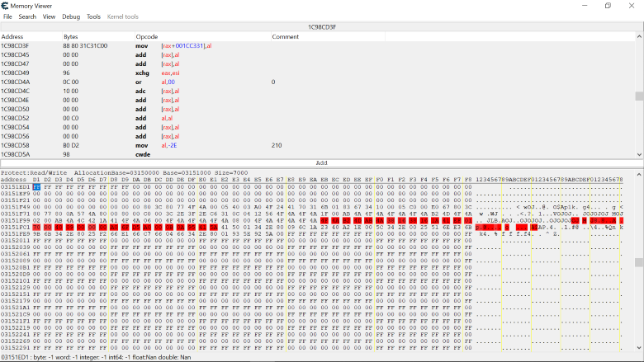Open the View menu
The image size is (644, 362).
click(49, 16)
